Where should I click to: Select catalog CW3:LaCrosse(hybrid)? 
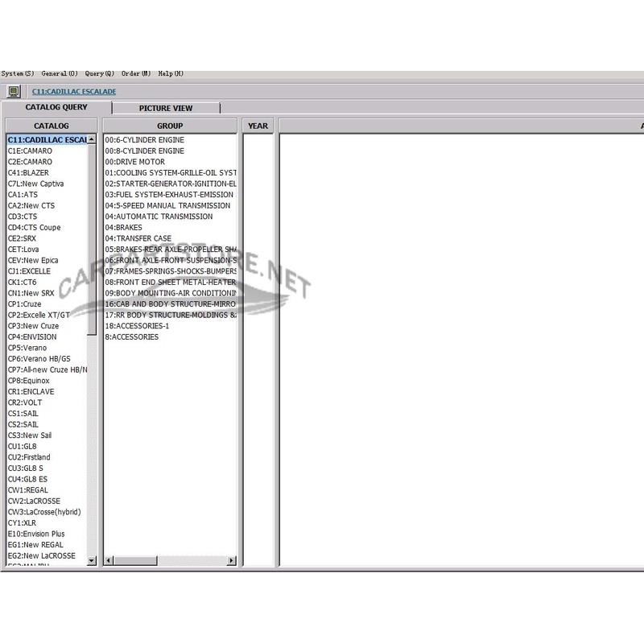pos(44,512)
